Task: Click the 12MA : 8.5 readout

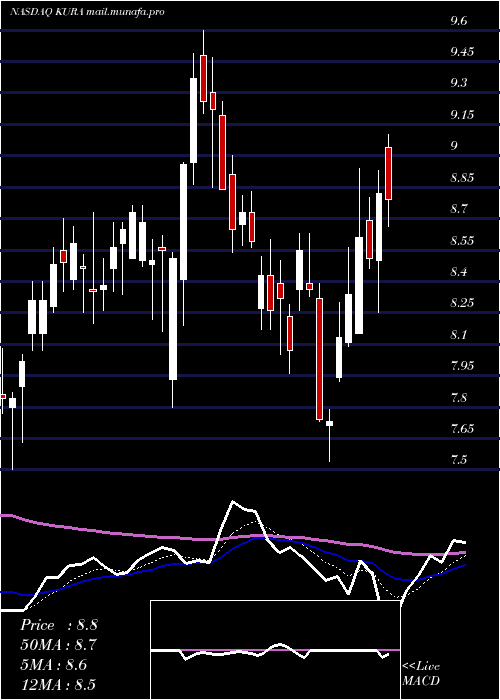Action: coord(58,685)
